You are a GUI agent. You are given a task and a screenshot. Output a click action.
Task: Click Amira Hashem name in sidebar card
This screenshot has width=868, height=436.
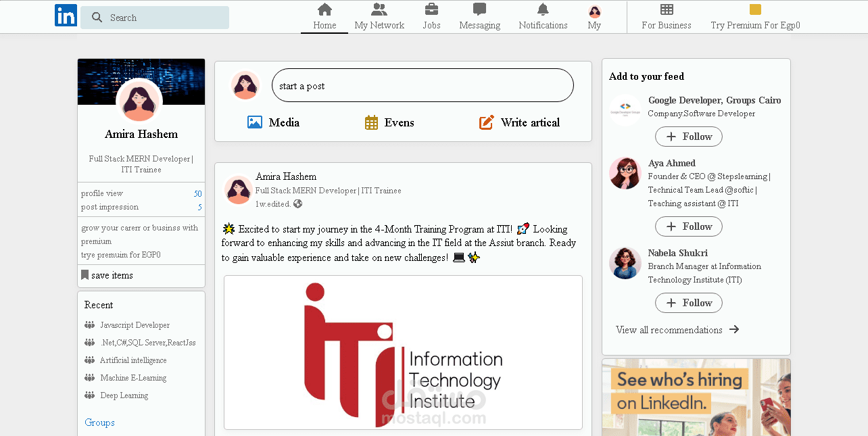[141, 135]
